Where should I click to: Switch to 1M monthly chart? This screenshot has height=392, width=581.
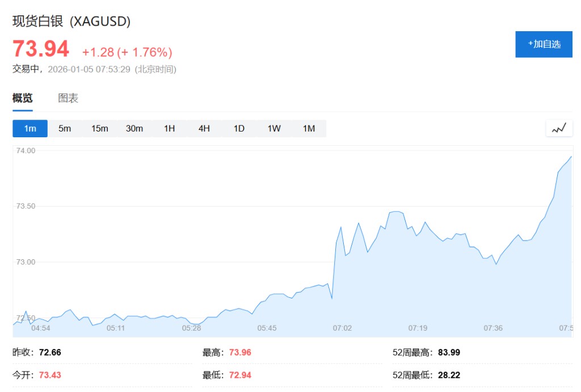click(x=309, y=128)
